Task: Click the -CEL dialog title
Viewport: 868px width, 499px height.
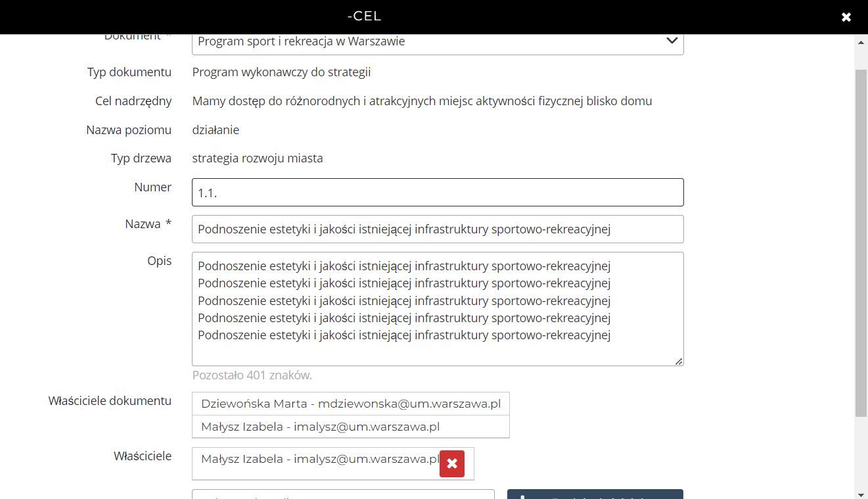Action: 364,16
